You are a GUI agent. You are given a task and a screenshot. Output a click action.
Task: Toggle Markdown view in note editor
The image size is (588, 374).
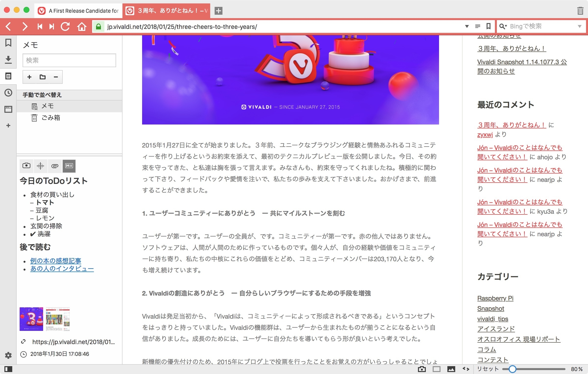pos(69,166)
